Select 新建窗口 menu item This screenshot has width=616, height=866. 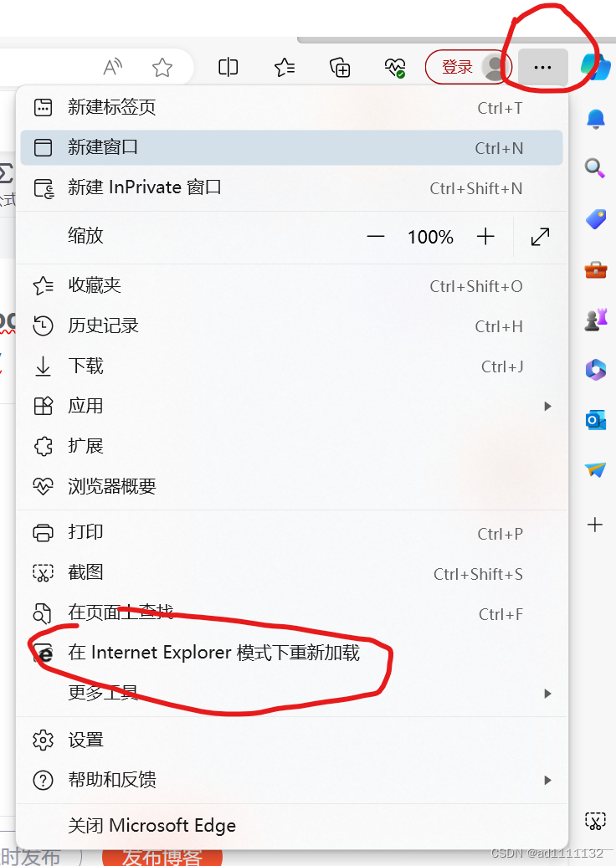click(x=292, y=147)
